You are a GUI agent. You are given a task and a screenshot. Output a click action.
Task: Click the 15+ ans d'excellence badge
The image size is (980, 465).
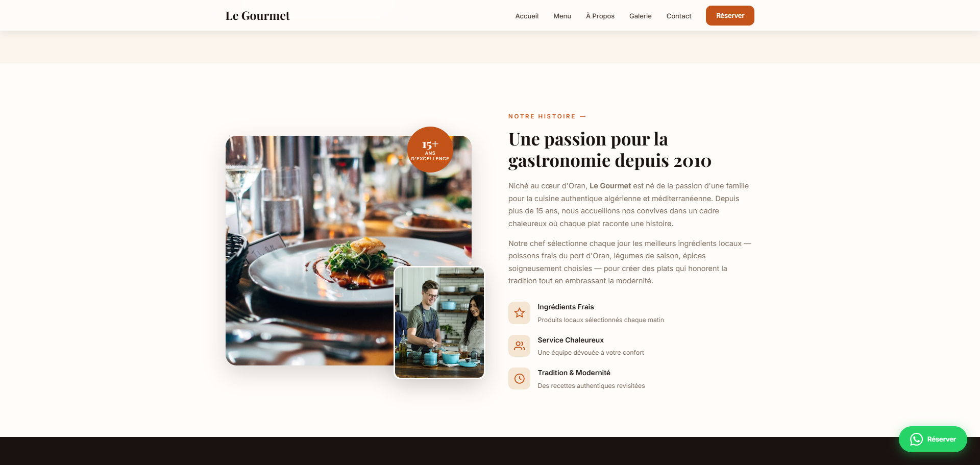coord(430,150)
